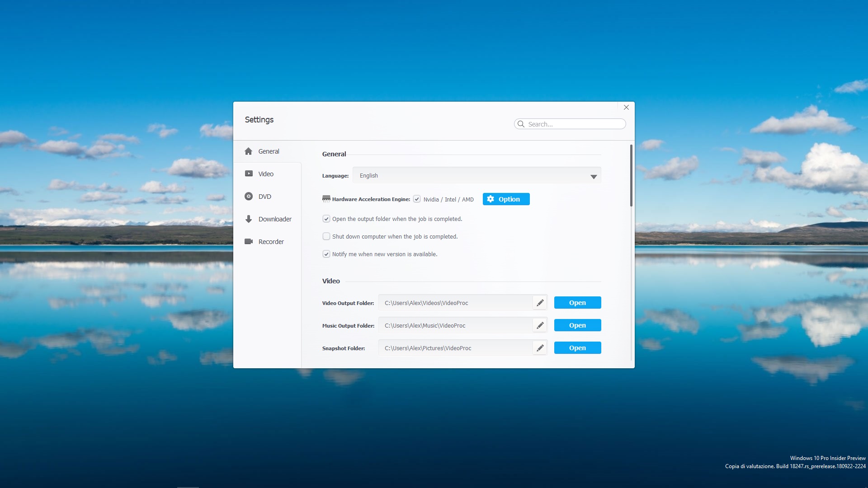Edit Music Output Folder with pencil icon
The width and height of the screenshot is (868, 488).
[x=540, y=325]
